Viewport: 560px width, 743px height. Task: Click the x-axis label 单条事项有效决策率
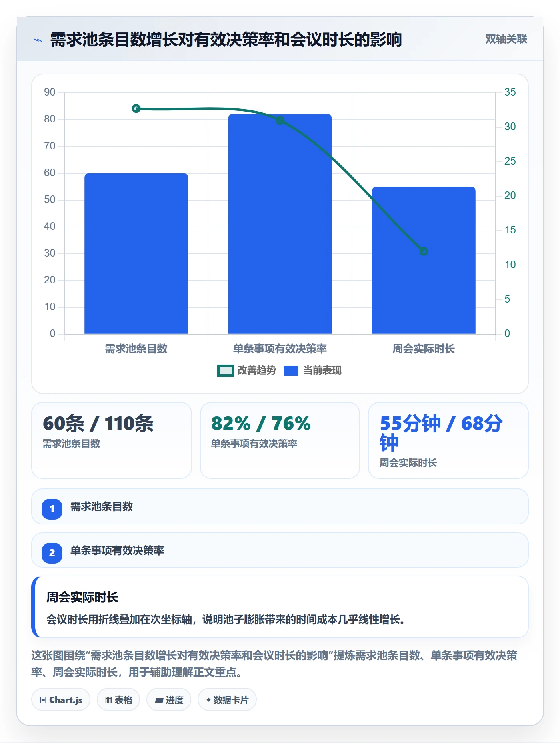[x=280, y=349]
